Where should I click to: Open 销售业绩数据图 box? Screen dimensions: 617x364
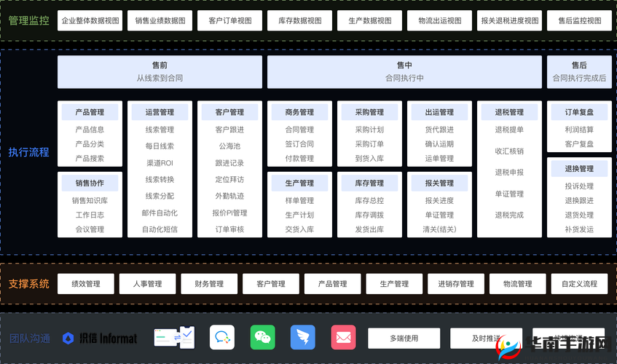160,21
